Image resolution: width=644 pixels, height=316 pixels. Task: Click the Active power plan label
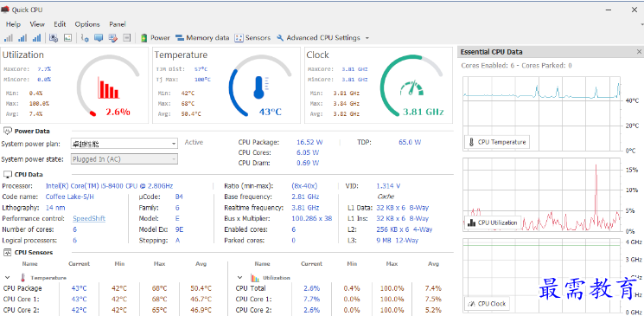coord(194,142)
